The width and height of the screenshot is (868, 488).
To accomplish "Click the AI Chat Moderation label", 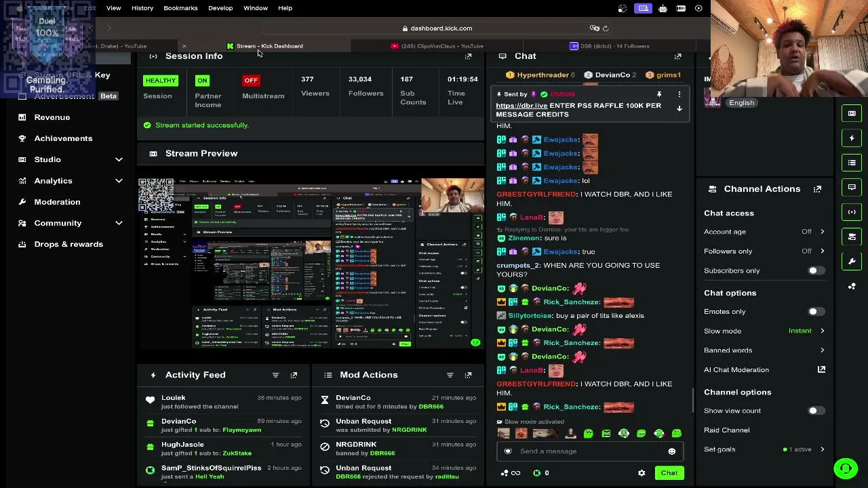I will (736, 370).
